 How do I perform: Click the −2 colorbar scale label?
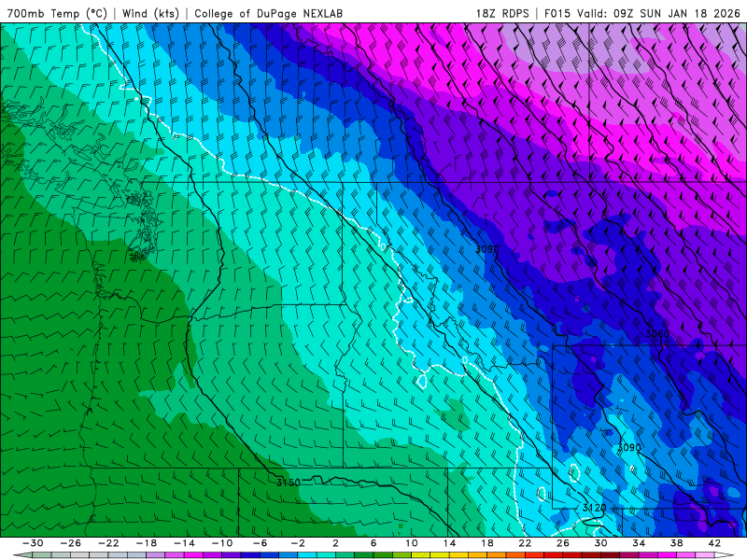point(298,543)
